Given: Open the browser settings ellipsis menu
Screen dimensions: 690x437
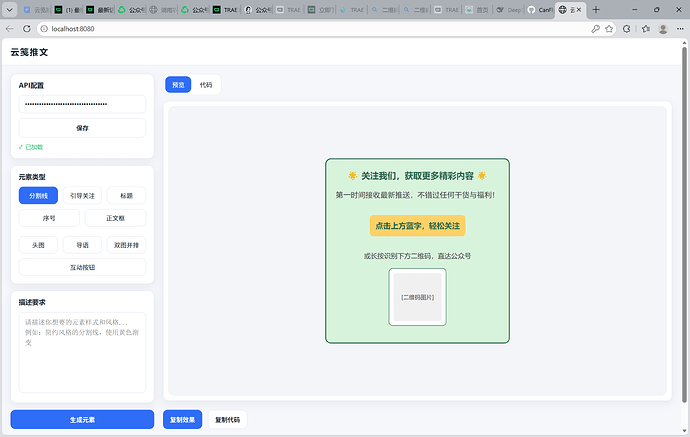Looking at the screenshot, I should 679,29.
